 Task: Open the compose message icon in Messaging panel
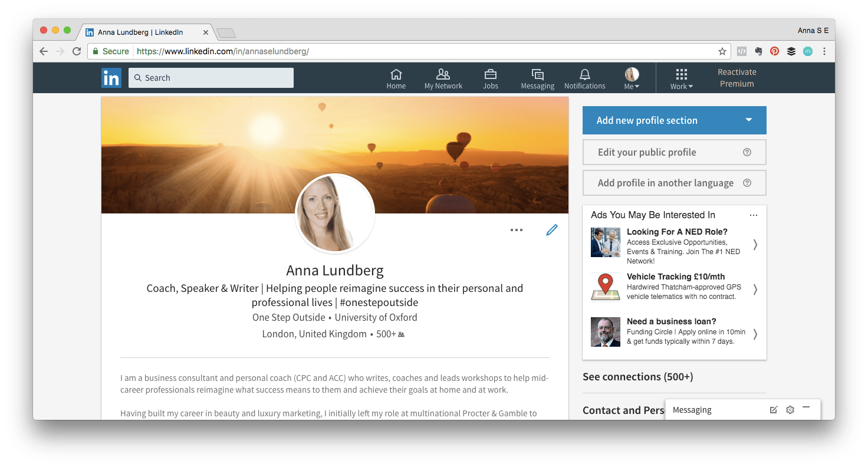pyautogui.click(x=774, y=409)
